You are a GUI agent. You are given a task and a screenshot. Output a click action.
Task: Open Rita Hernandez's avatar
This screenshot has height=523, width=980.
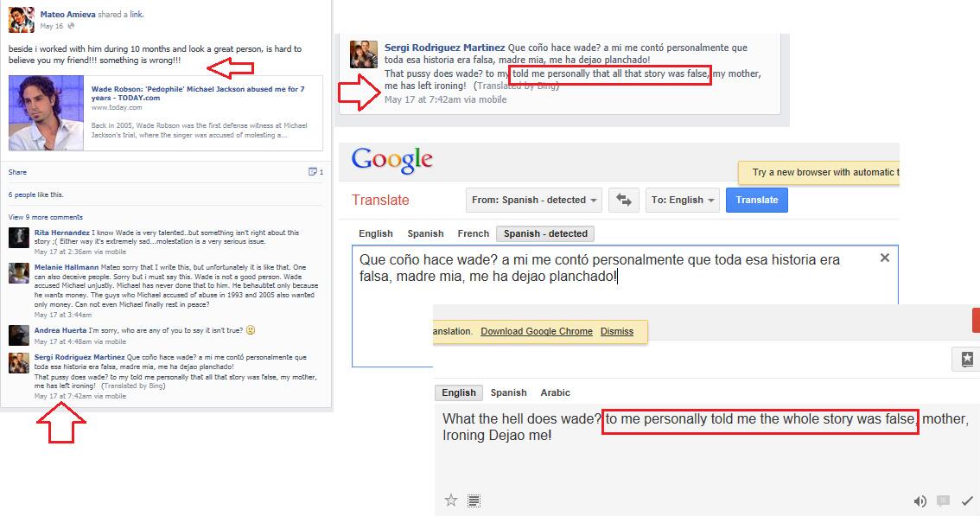tap(19, 239)
